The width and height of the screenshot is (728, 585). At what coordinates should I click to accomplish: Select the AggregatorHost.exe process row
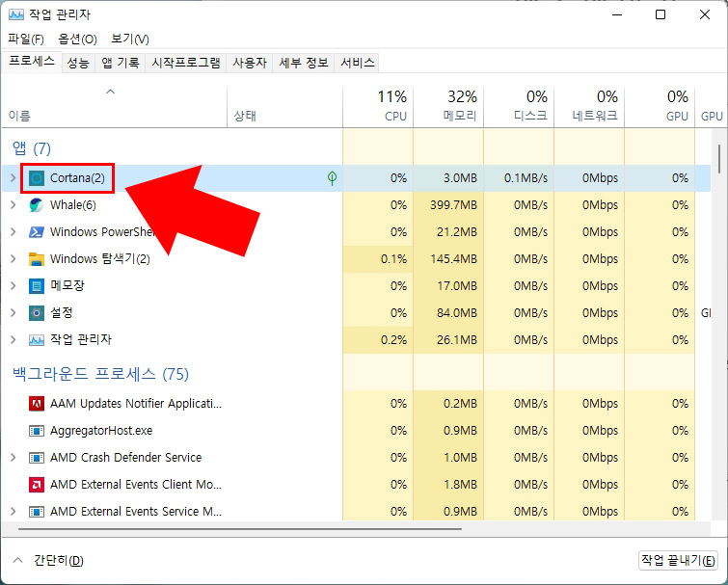tap(356, 431)
